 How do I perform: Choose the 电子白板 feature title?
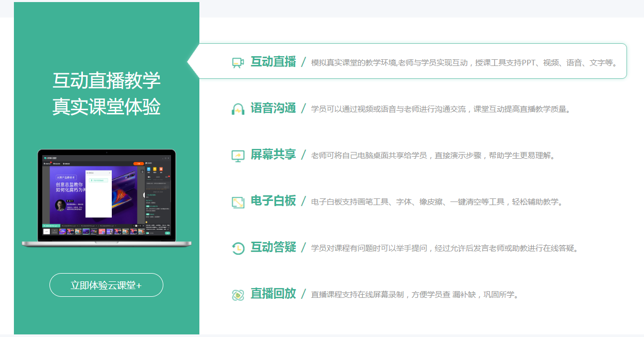[x=273, y=201]
